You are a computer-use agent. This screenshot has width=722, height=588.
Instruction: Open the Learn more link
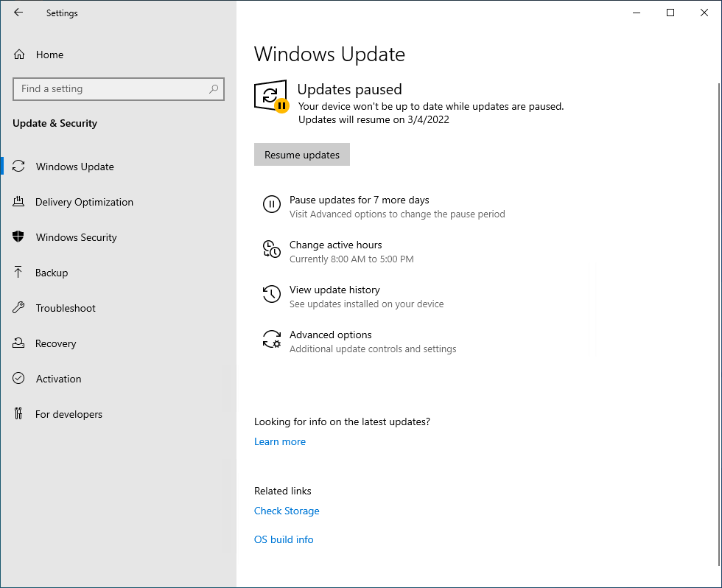280,441
